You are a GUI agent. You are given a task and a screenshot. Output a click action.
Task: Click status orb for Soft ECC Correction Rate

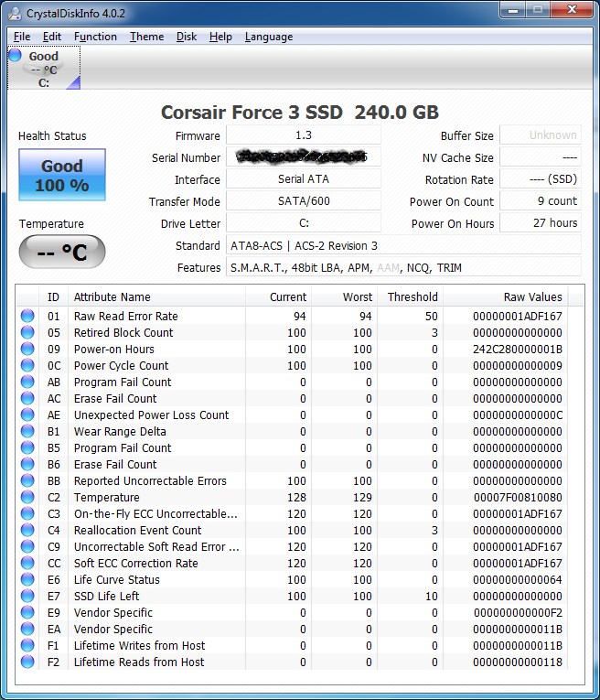click(x=27, y=563)
